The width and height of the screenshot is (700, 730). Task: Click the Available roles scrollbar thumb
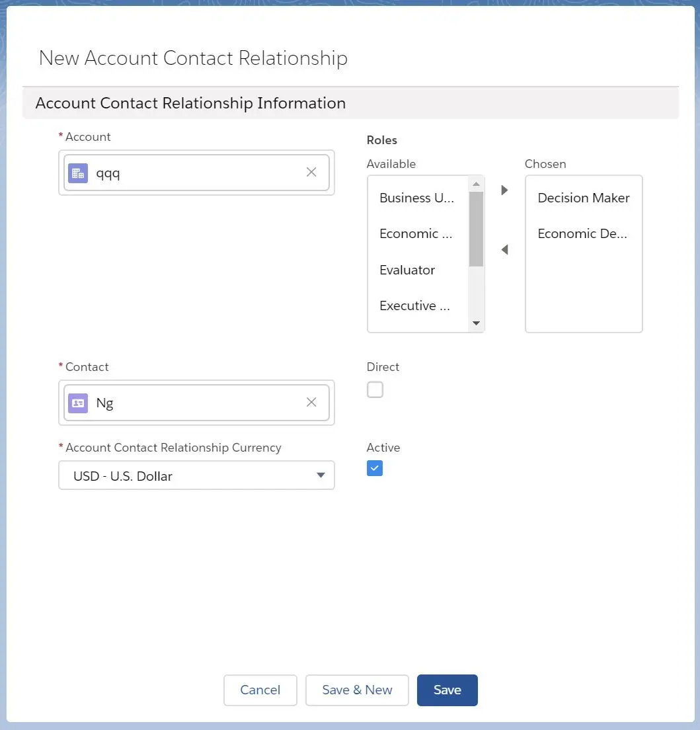(x=476, y=229)
